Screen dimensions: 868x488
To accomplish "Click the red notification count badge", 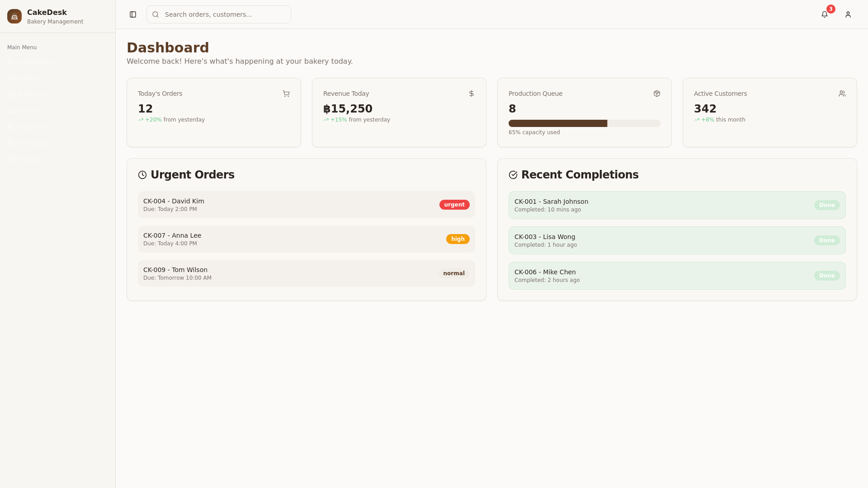I will click(831, 9).
